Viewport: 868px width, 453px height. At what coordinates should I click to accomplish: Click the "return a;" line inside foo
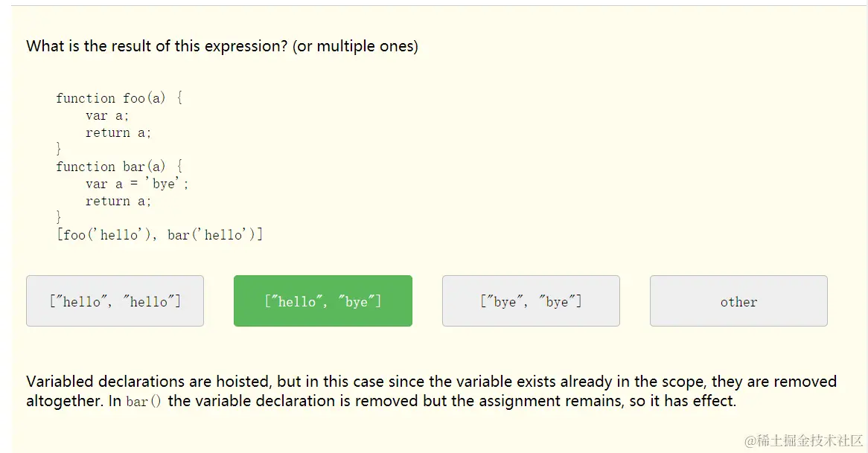[118, 132]
